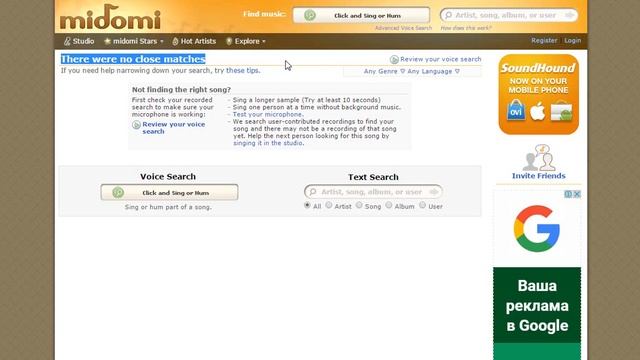Viewport: 640px width, 360px height.
Task: Click the Explore icon in navbar
Action: 229,41
